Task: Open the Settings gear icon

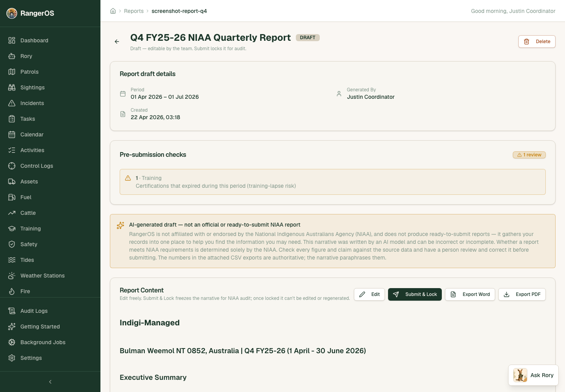Action: coord(12,358)
